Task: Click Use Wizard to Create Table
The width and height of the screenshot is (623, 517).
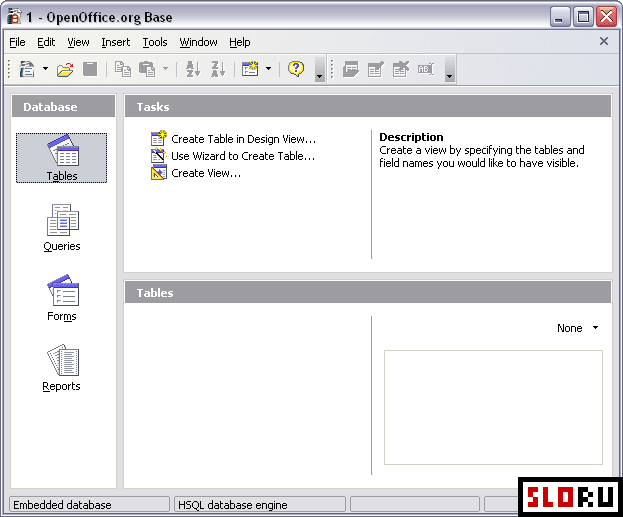Action: (x=233, y=156)
